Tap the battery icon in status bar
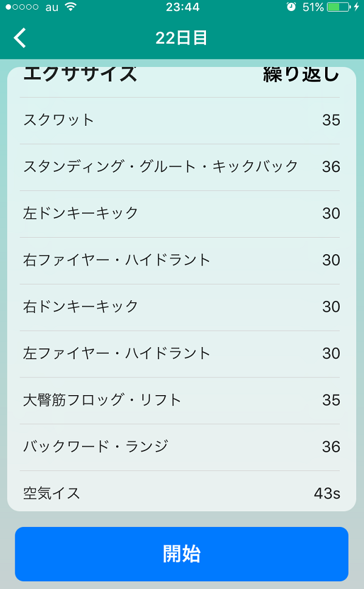364x589 pixels. click(338, 7)
